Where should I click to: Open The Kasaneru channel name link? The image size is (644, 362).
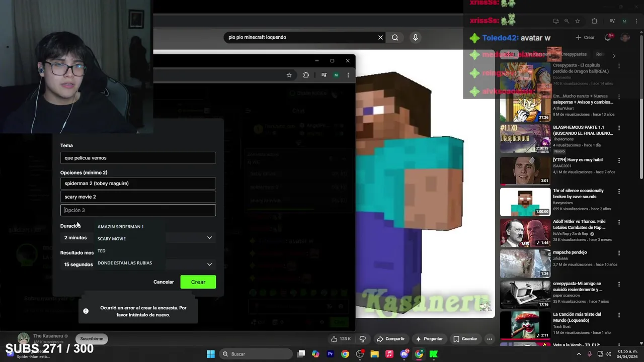pyautogui.click(x=48, y=336)
